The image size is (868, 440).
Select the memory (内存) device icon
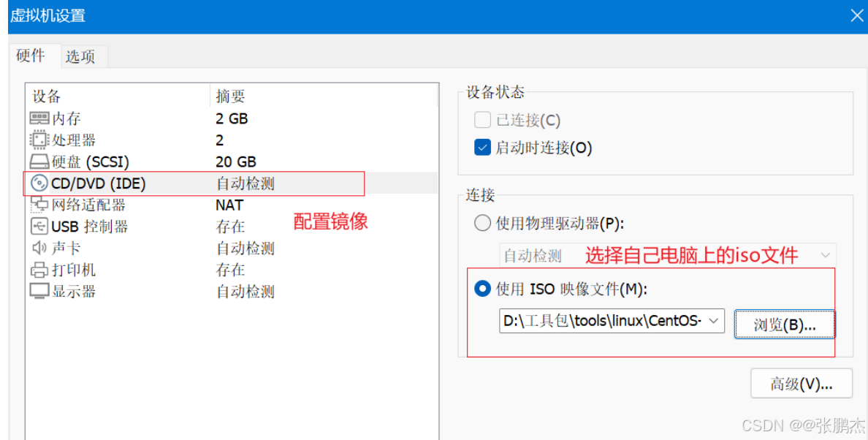(39, 118)
